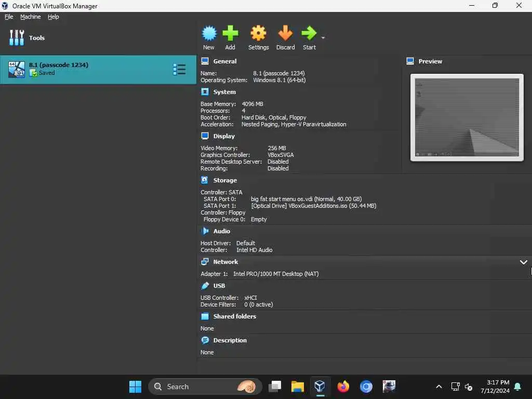Viewport: 532px width, 399px height.
Task: Open machine Settings gear icon
Action: point(258,33)
